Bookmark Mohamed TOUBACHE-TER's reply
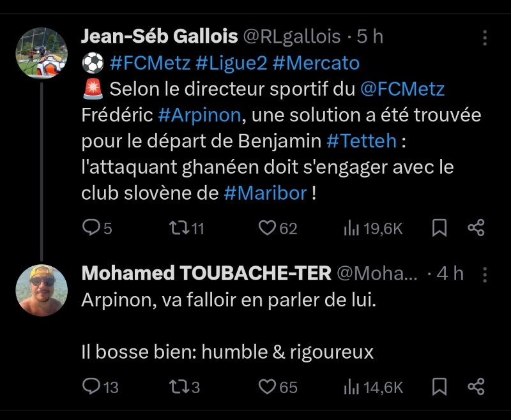The image size is (511, 420). 439,386
